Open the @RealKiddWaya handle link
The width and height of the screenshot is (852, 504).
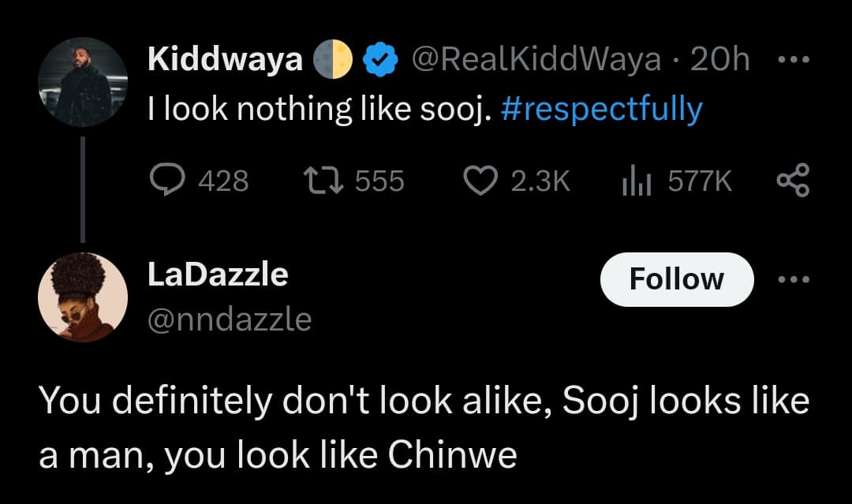[536, 61]
